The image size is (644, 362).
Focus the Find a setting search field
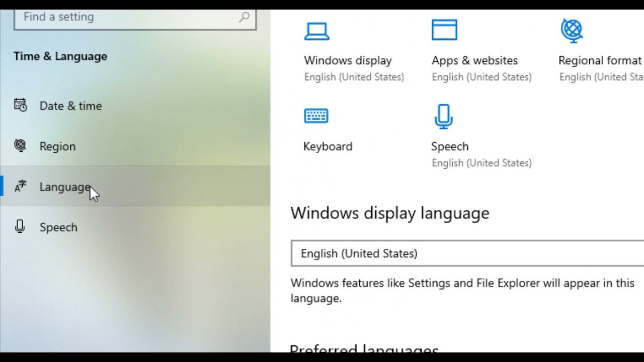[x=135, y=18]
